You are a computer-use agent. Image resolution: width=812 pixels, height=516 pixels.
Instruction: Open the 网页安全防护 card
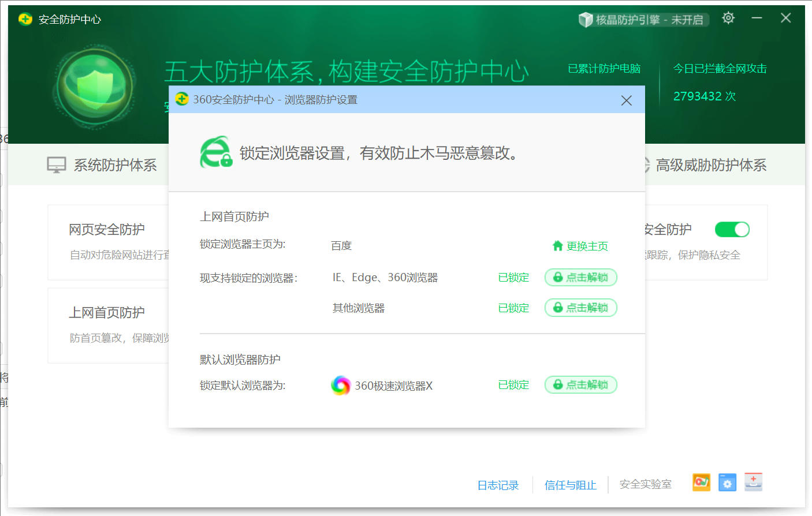point(108,242)
